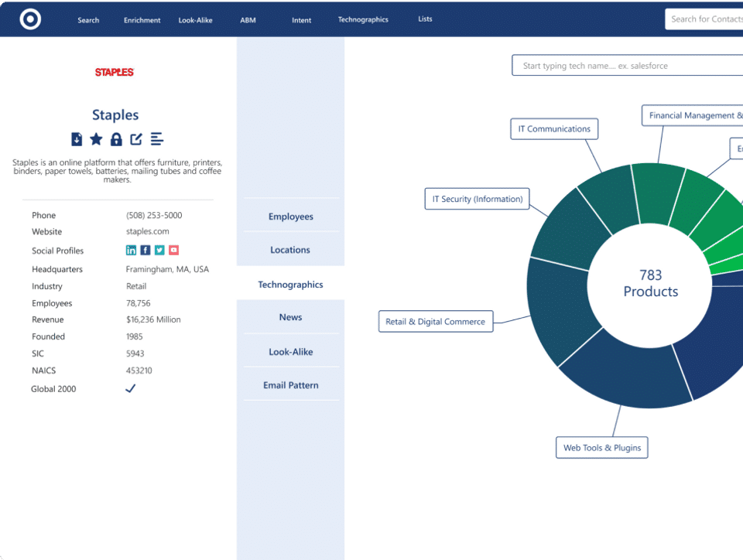Open the Staples Facebook profile icon

146,250
